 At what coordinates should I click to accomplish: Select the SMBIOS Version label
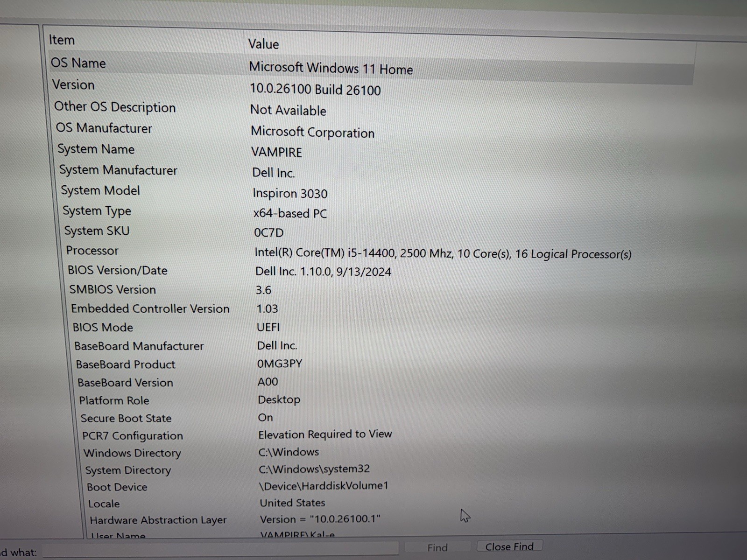click(x=113, y=289)
